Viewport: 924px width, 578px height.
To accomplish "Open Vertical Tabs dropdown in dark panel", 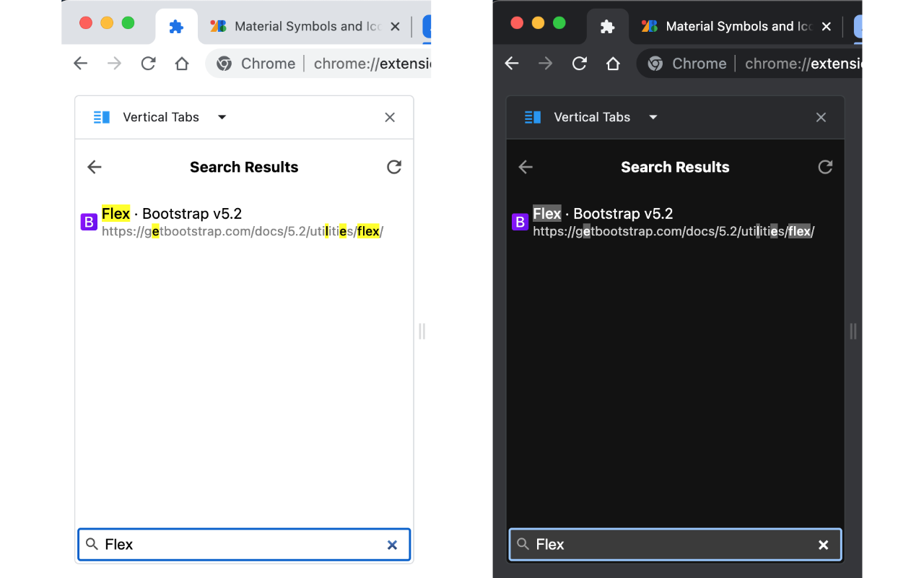I will click(653, 117).
